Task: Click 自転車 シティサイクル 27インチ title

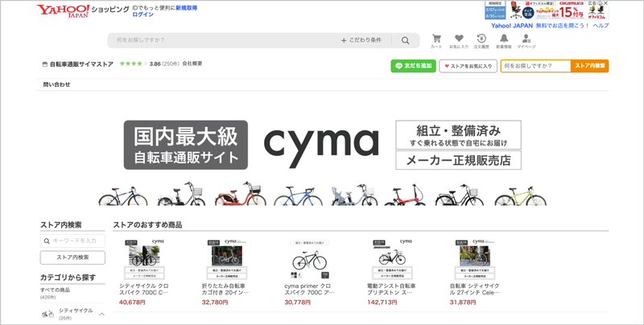Action: coord(475,290)
